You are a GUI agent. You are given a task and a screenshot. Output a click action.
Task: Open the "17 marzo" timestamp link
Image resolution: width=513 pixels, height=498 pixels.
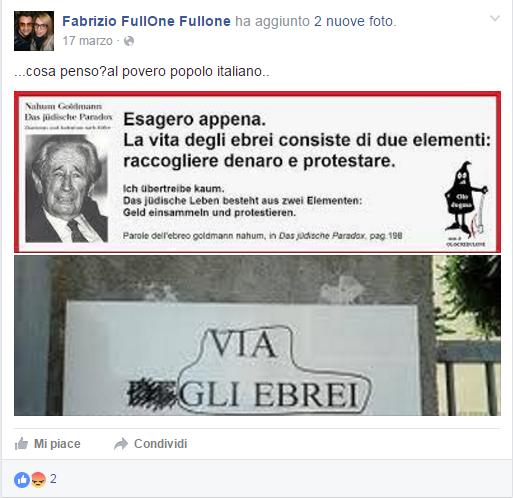[x=88, y=41]
